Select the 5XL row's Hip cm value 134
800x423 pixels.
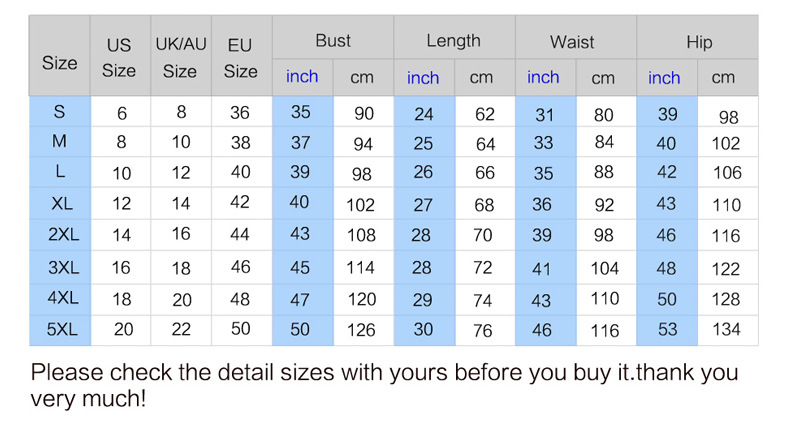pyautogui.click(x=726, y=330)
